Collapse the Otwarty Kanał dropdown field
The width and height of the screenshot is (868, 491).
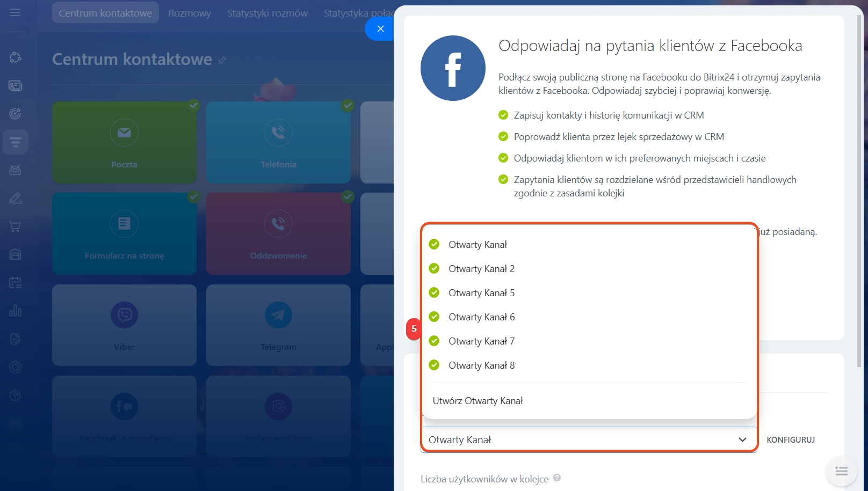(589, 439)
